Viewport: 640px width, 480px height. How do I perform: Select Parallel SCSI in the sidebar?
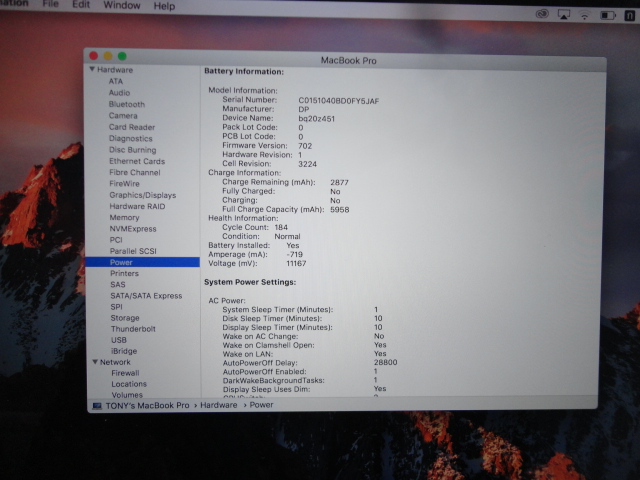point(133,251)
